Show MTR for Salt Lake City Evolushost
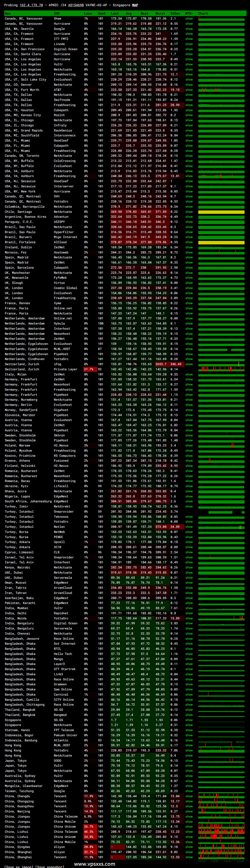This screenshot has height=868, width=250. coord(189,80)
